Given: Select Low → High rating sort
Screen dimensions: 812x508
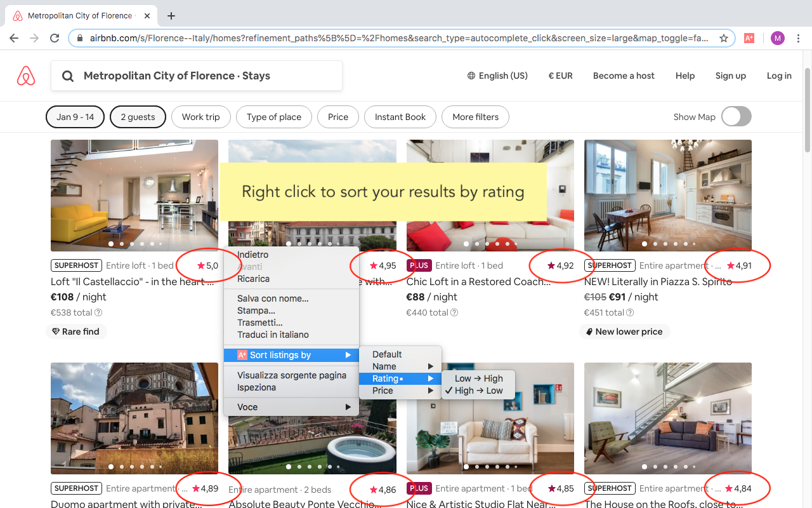Looking at the screenshot, I should point(478,378).
